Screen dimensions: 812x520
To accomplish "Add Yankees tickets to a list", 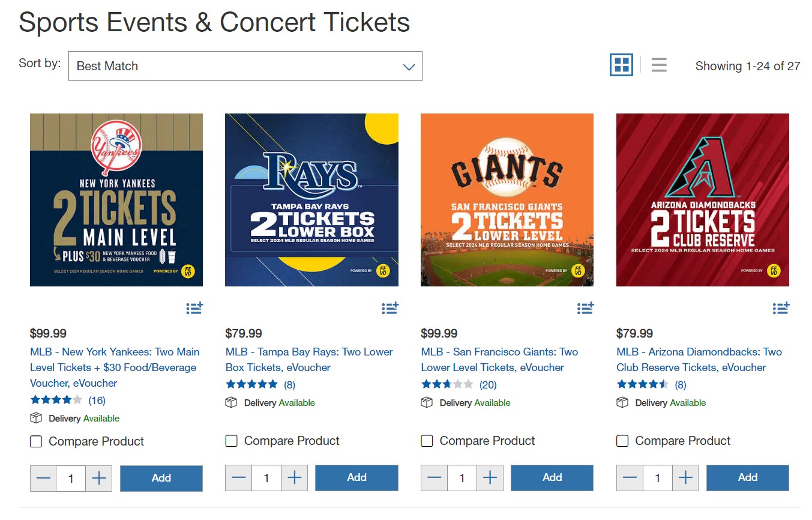I will (194, 308).
